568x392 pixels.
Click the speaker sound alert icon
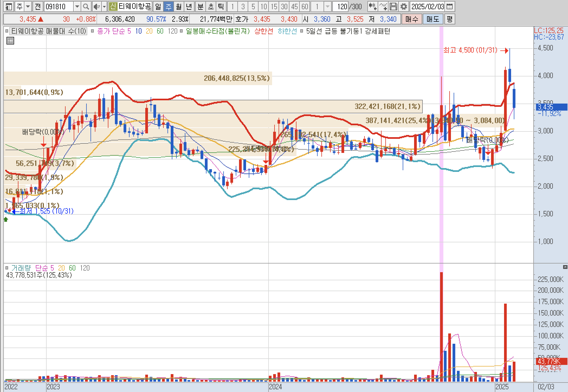pos(96,7)
